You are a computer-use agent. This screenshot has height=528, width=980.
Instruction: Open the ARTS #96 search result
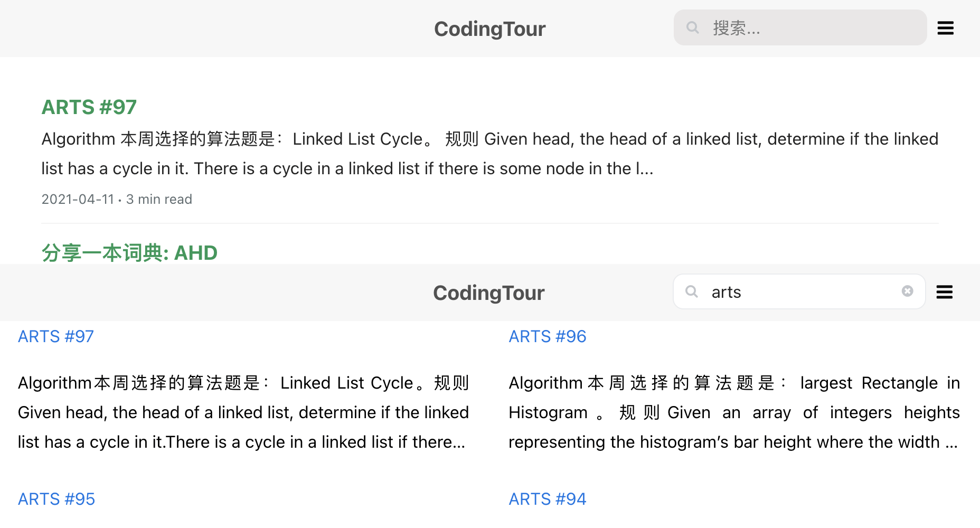(x=547, y=336)
